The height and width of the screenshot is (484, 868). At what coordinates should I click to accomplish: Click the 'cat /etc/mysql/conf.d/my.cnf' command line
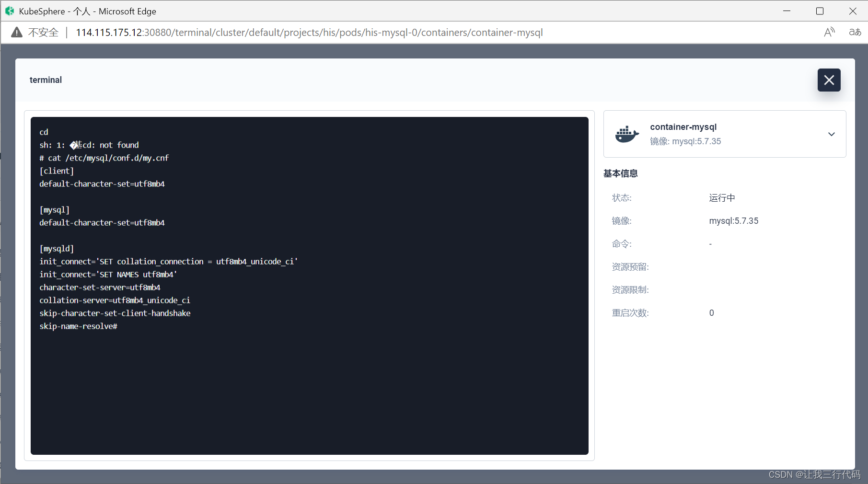point(104,158)
